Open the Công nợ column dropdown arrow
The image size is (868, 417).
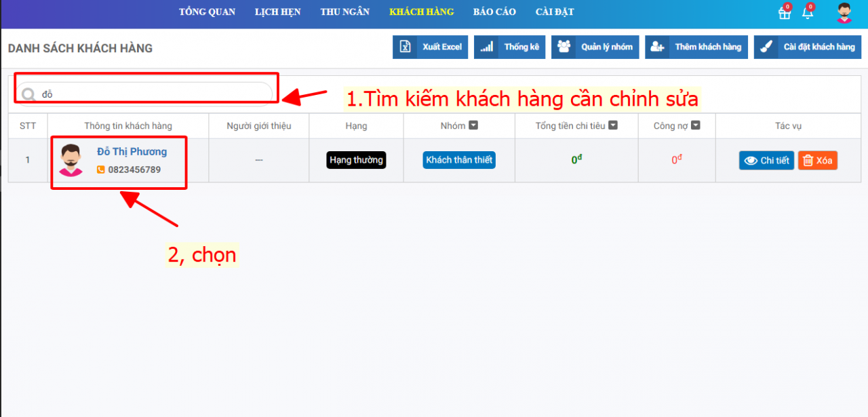click(695, 125)
